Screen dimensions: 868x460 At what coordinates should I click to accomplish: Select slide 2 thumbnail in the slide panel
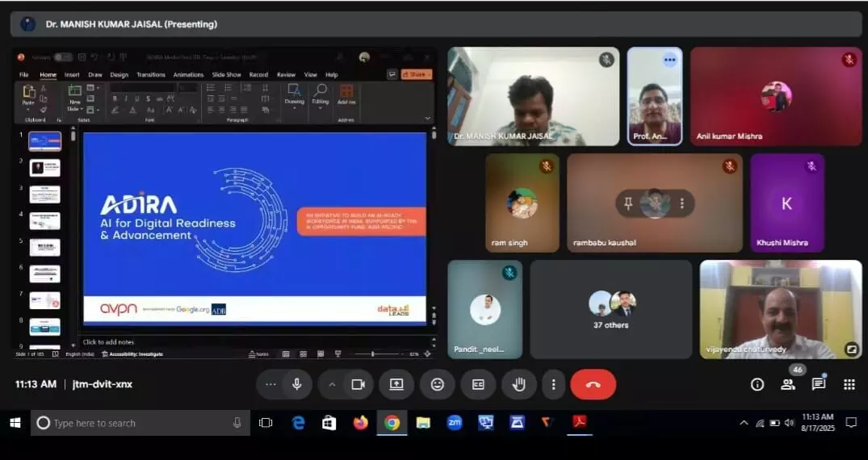45,168
